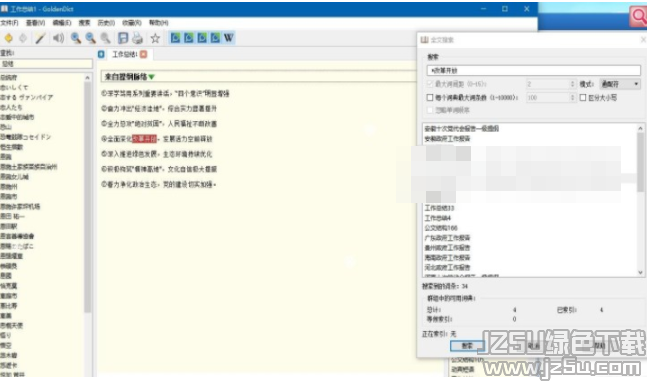Select word list entry 恋いしくて
The width and height of the screenshot is (647, 381).
(x=14, y=88)
